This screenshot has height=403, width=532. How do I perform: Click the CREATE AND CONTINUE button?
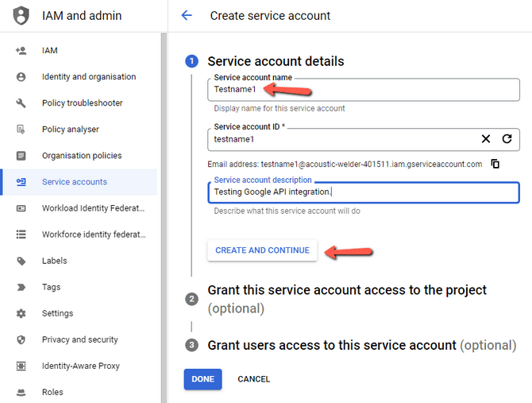tap(262, 250)
